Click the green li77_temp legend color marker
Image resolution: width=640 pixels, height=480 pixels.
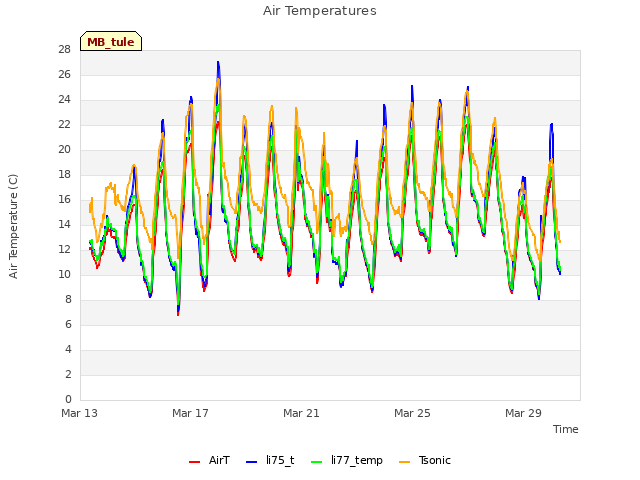317,462
